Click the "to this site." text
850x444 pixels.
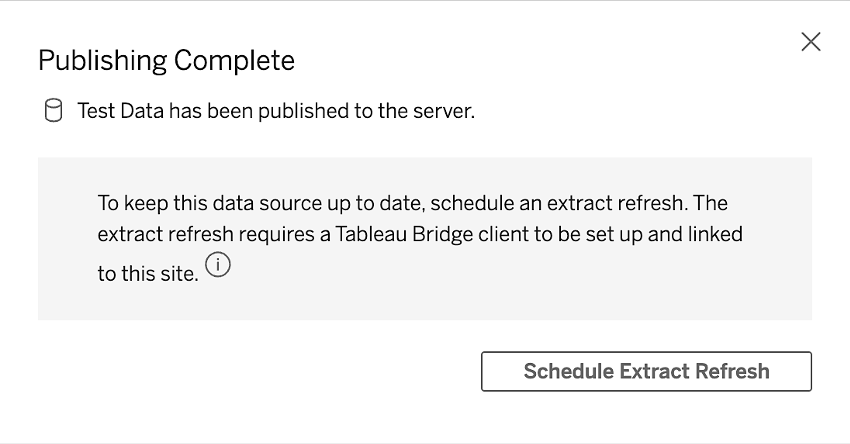[x=148, y=274]
